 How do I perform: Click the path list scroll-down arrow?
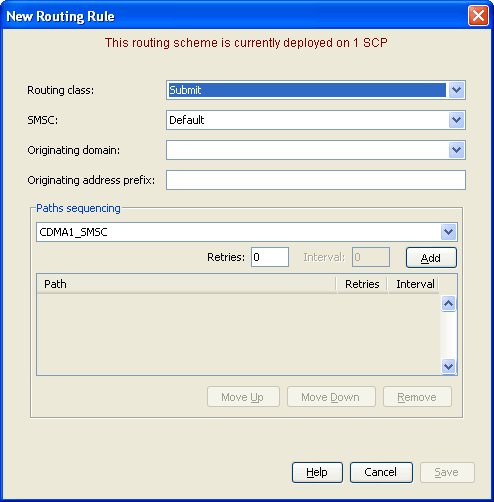pyautogui.click(x=448, y=367)
